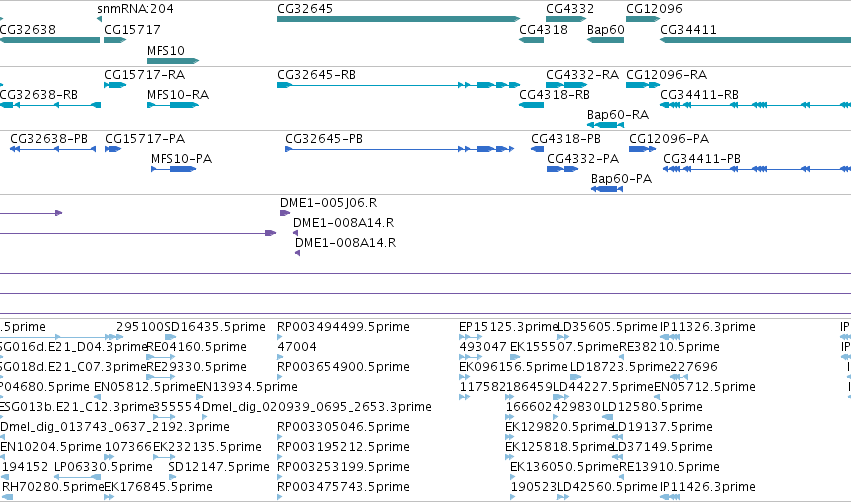Click the CG32645-RB transcript label

pos(316,75)
